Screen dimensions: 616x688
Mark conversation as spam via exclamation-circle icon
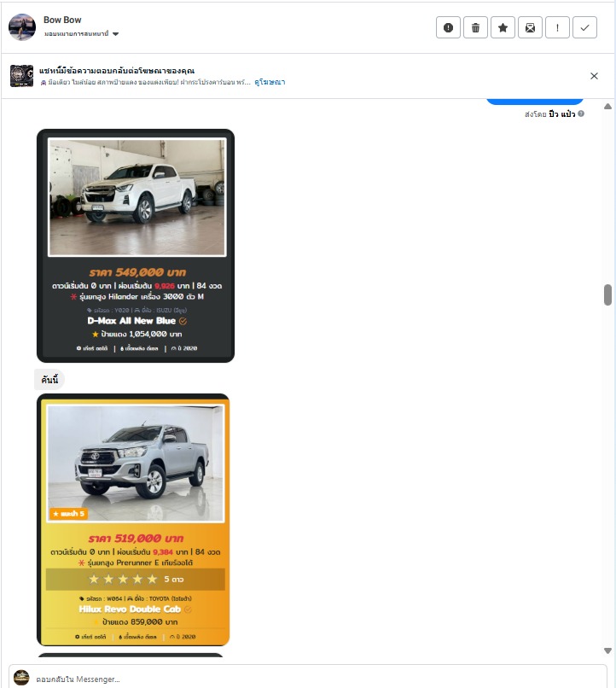coord(448,27)
